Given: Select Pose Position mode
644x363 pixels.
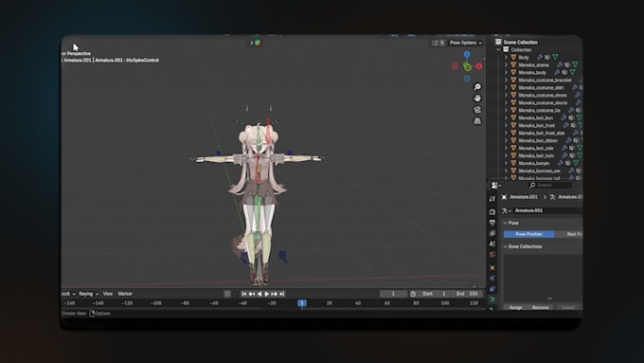Looking at the screenshot, I should coord(529,234).
